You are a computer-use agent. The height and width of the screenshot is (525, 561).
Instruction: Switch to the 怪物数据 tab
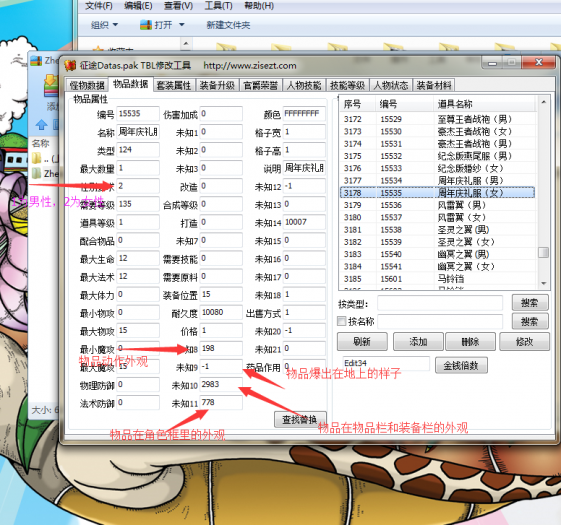click(87, 85)
